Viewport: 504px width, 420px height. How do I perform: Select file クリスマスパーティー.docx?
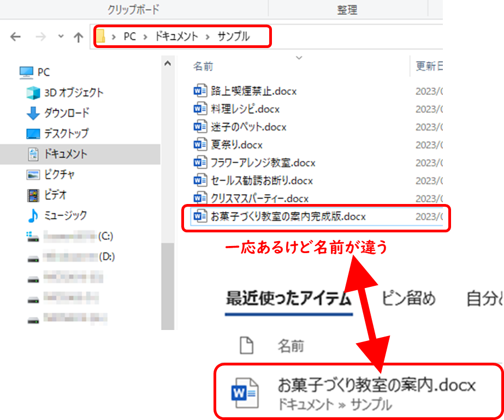(x=260, y=199)
